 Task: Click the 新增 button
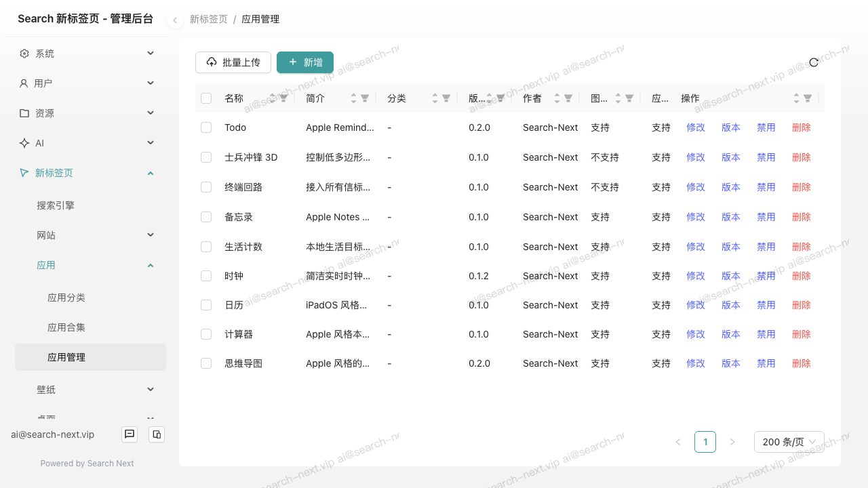[305, 62]
